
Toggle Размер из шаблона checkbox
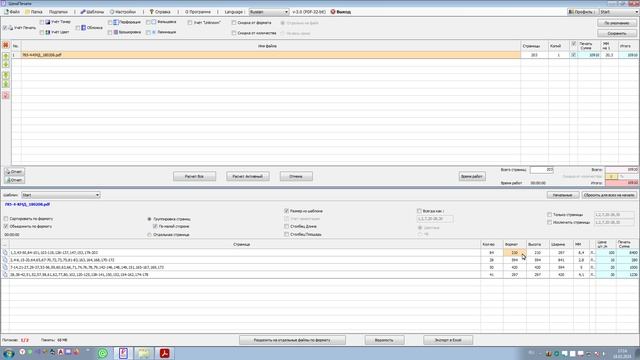tap(287, 211)
